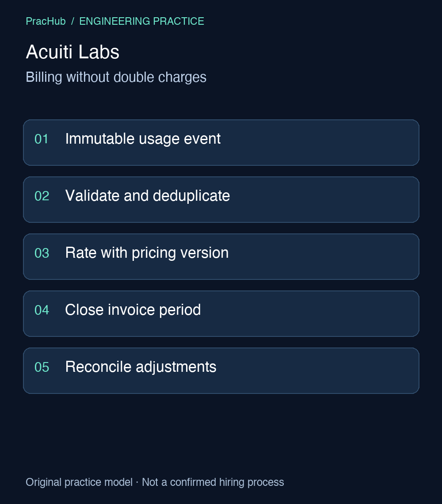Select the 05 step number
This screenshot has height=504, width=442.
pyautogui.click(x=42, y=367)
